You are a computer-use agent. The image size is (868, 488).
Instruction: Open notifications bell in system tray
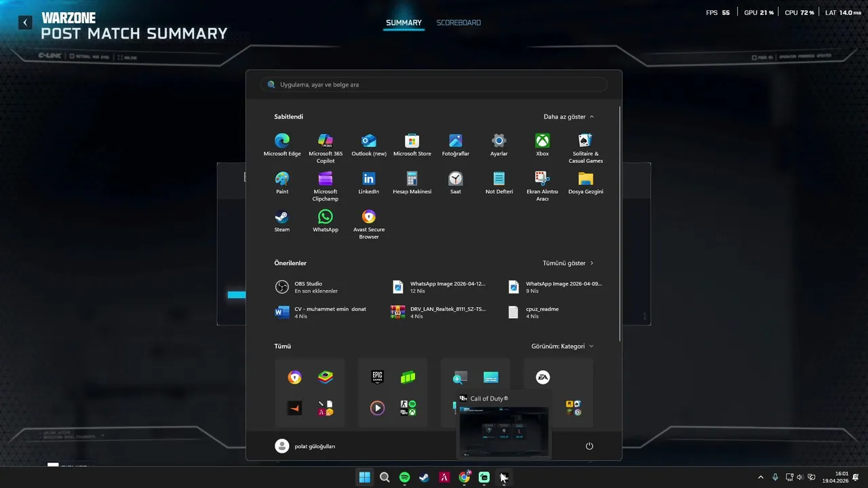coord(856,477)
